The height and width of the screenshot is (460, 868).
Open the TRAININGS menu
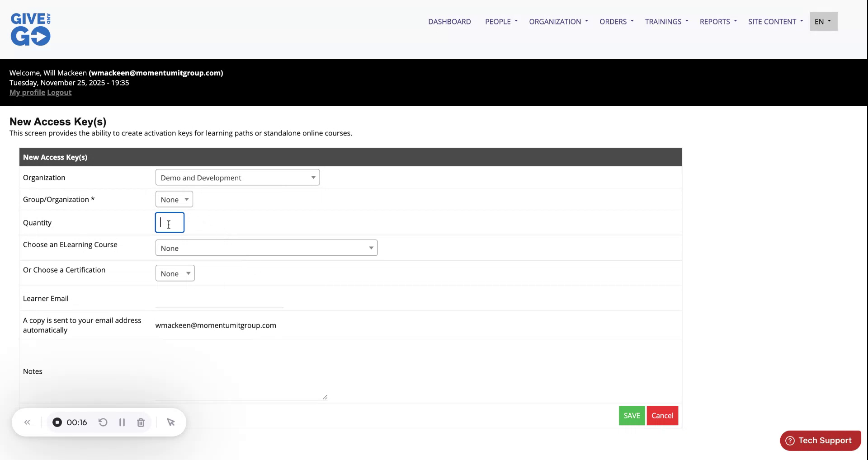pyautogui.click(x=665, y=21)
